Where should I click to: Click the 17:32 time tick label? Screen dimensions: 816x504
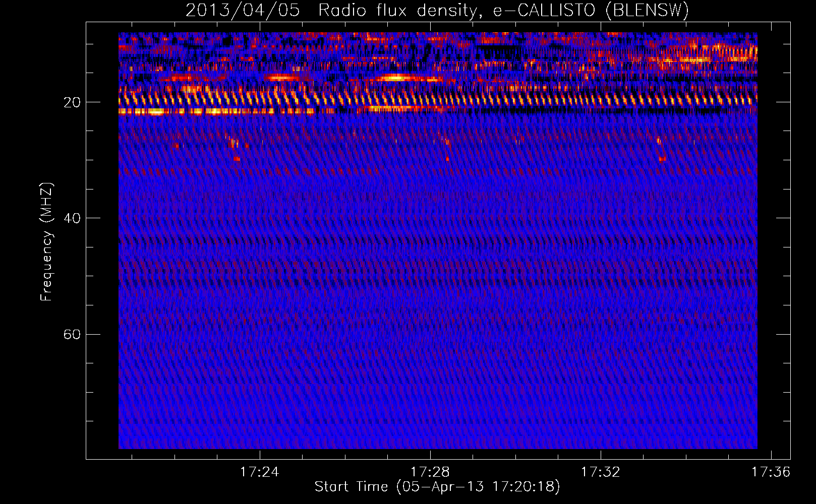pos(600,472)
